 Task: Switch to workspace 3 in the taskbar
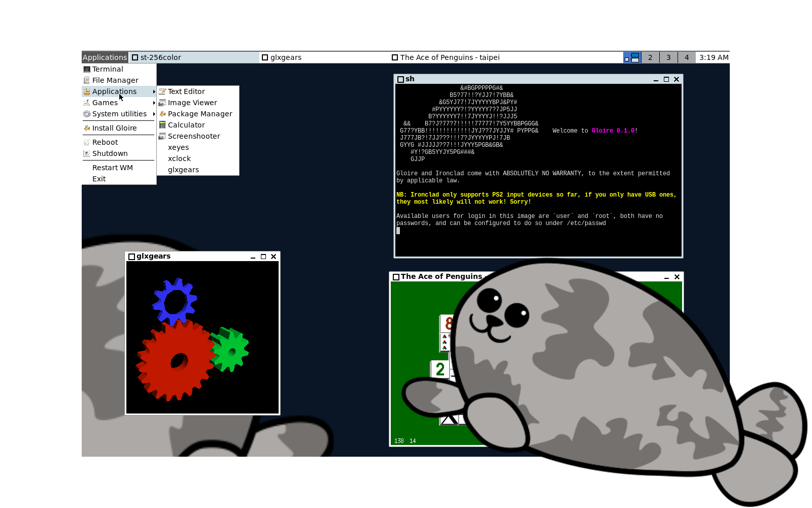pyautogui.click(x=668, y=57)
